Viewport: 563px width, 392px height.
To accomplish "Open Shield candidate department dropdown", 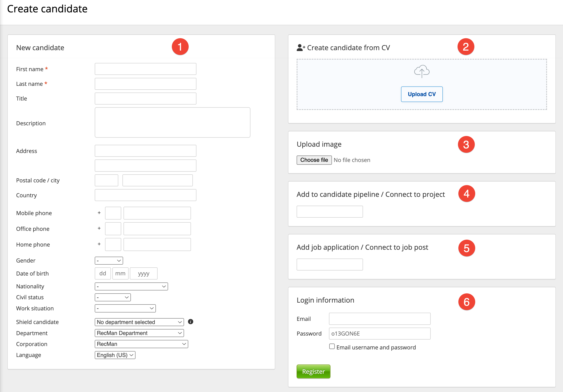I will pos(139,322).
